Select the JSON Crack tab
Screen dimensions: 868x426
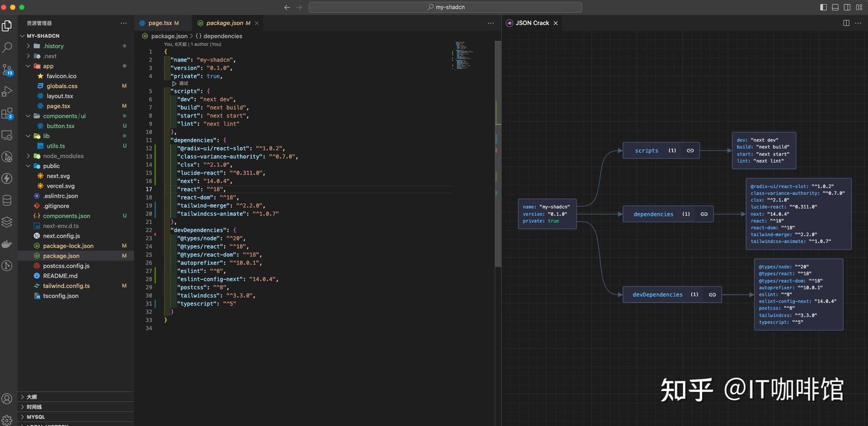(532, 23)
